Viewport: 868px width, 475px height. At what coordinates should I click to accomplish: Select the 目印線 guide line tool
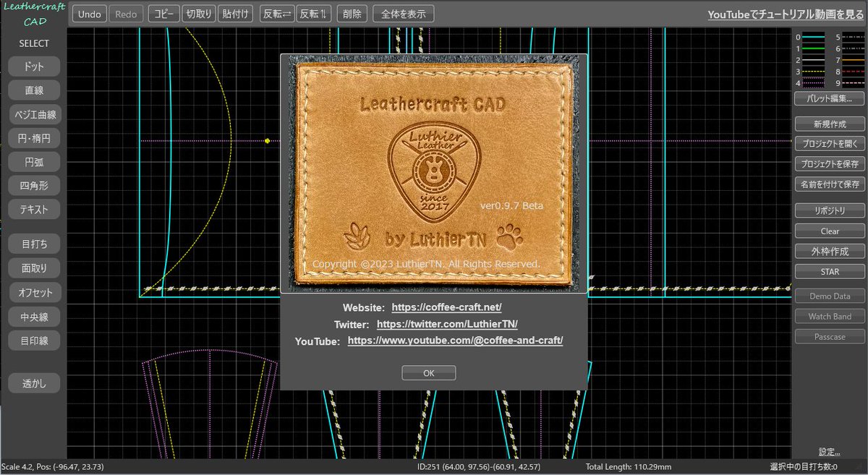tap(34, 340)
